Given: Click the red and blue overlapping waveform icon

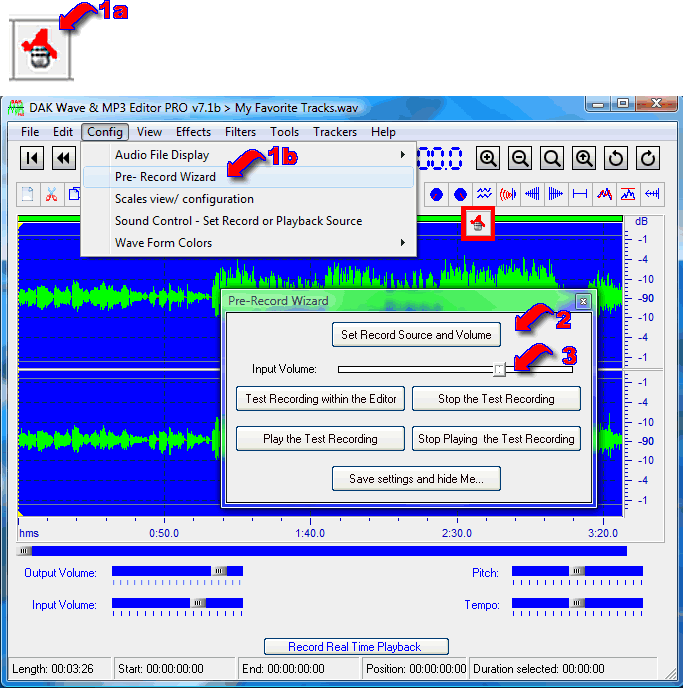Looking at the screenshot, I should pos(604,194).
